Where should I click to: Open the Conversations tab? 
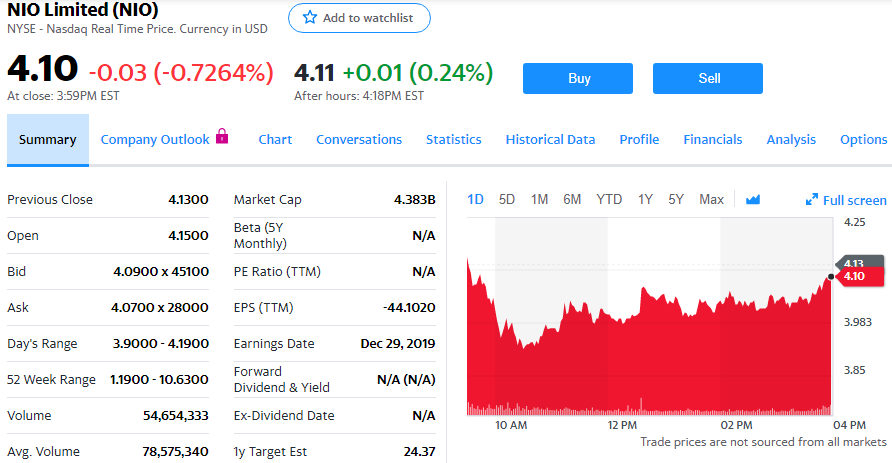[x=359, y=140]
